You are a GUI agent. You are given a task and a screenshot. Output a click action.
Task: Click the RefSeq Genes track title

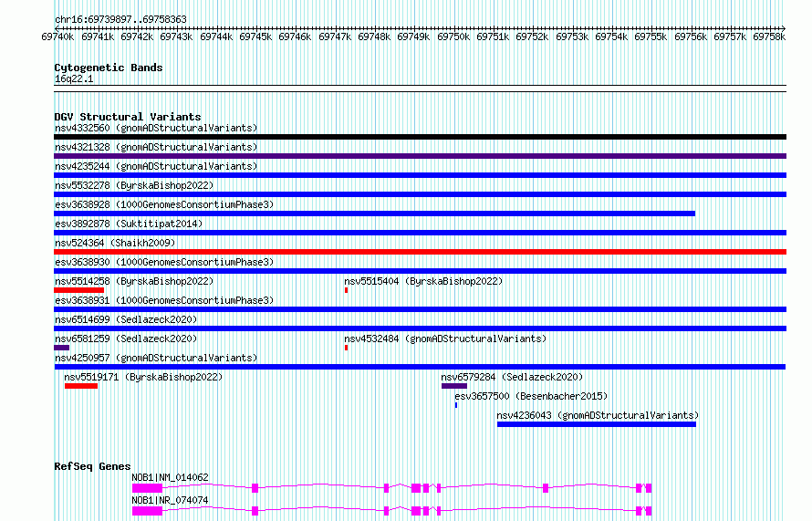coord(92,466)
